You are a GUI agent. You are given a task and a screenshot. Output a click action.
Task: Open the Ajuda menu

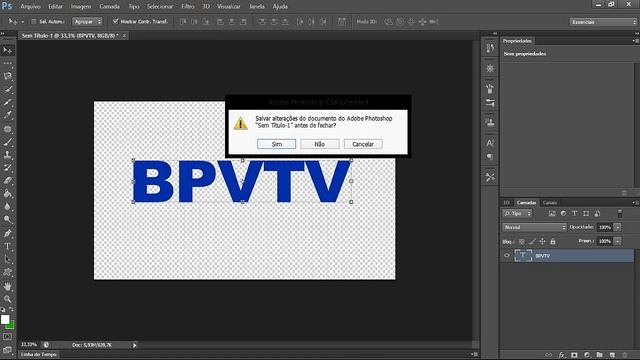[x=280, y=7]
